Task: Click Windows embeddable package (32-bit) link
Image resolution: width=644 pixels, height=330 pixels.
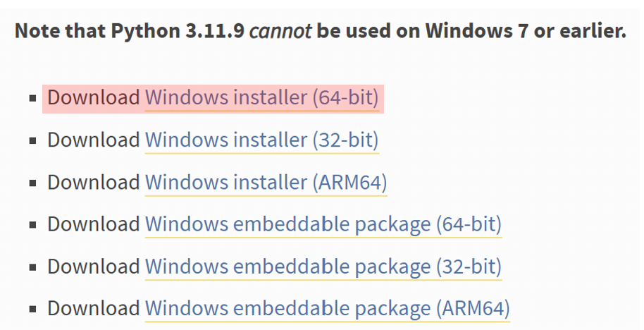Action: tap(323, 267)
